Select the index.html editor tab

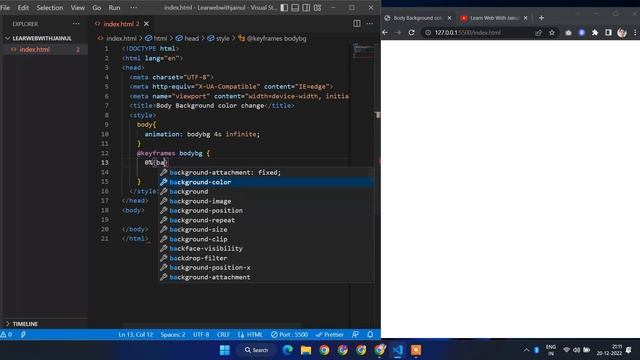click(121, 24)
